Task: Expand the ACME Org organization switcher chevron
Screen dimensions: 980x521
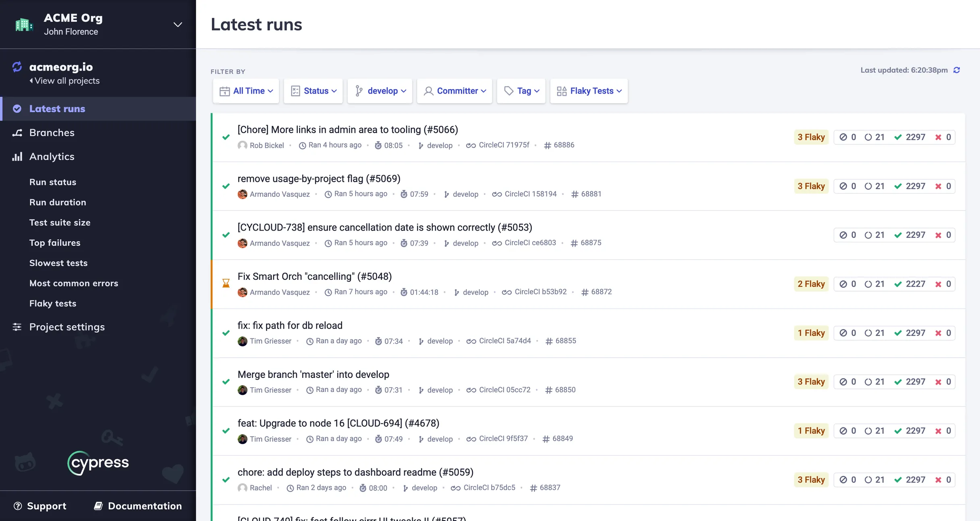Action: tap(178, 25)
